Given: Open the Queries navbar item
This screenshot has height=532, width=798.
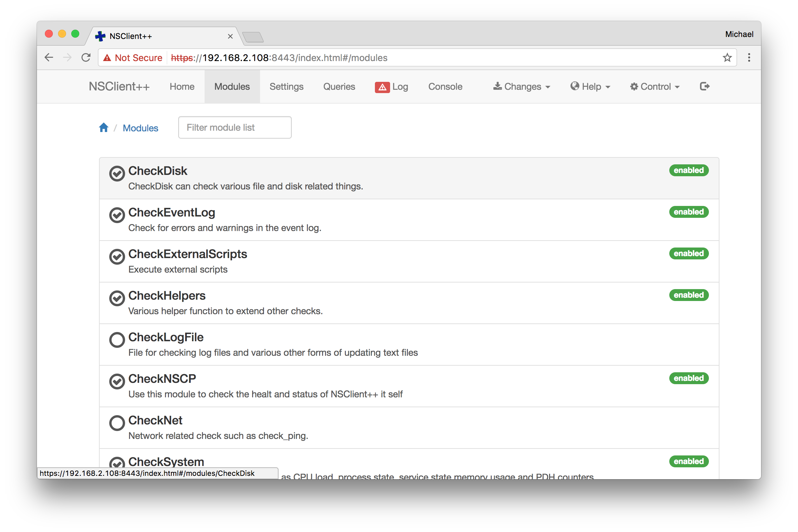Looking at the screenshot, I should click(x=339, y=87).
